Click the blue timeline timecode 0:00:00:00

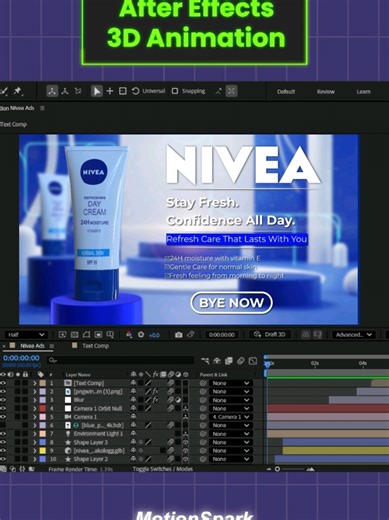click(x=21, y=358)
